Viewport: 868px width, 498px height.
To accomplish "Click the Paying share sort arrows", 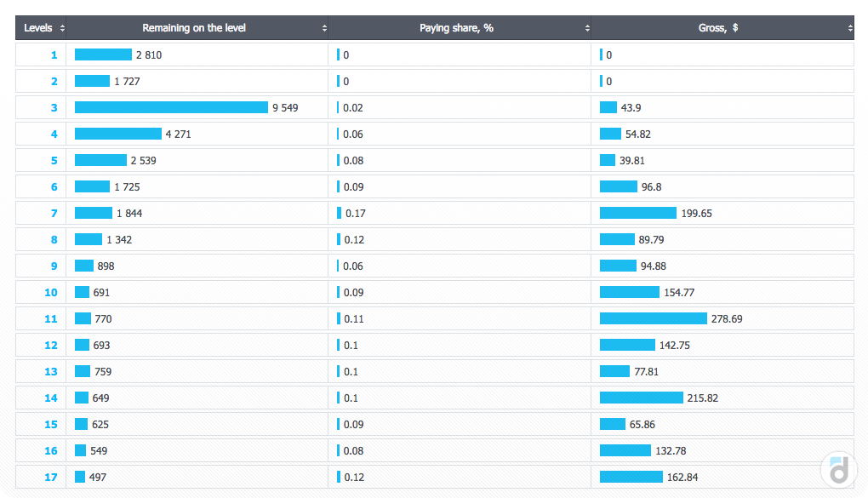I will (587, 28).
